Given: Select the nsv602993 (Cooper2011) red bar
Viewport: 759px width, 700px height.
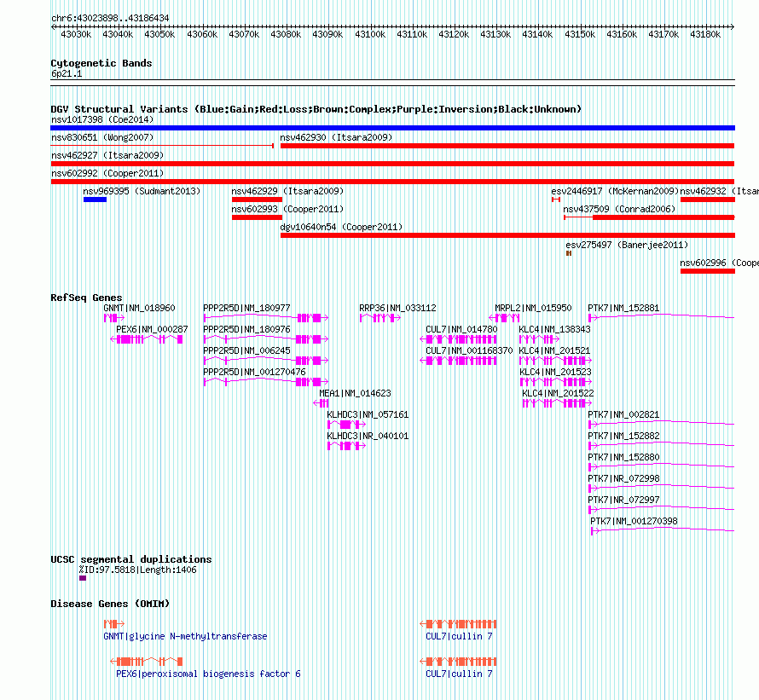Looking at the screenshot, I should coord(257,217).
